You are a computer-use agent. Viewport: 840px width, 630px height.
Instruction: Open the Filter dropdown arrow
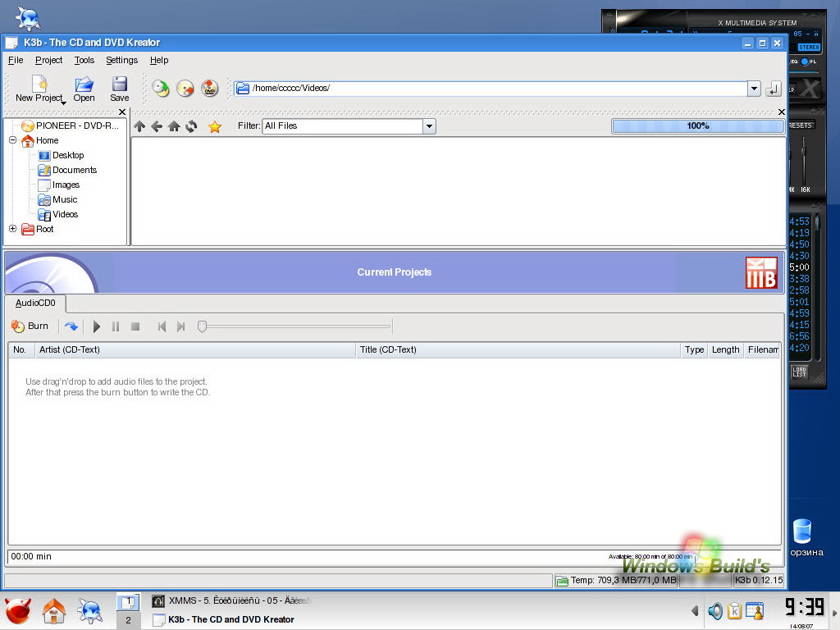(x=428, y=126)
